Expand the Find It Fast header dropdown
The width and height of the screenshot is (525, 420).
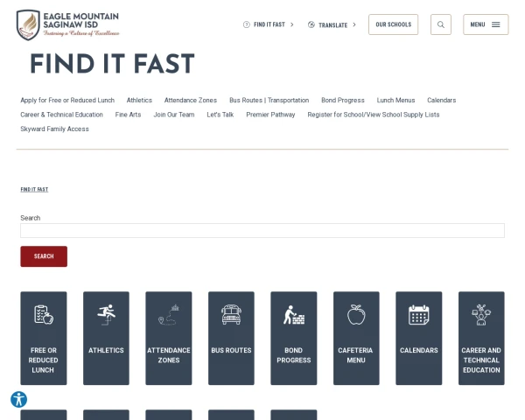(269, 24)
